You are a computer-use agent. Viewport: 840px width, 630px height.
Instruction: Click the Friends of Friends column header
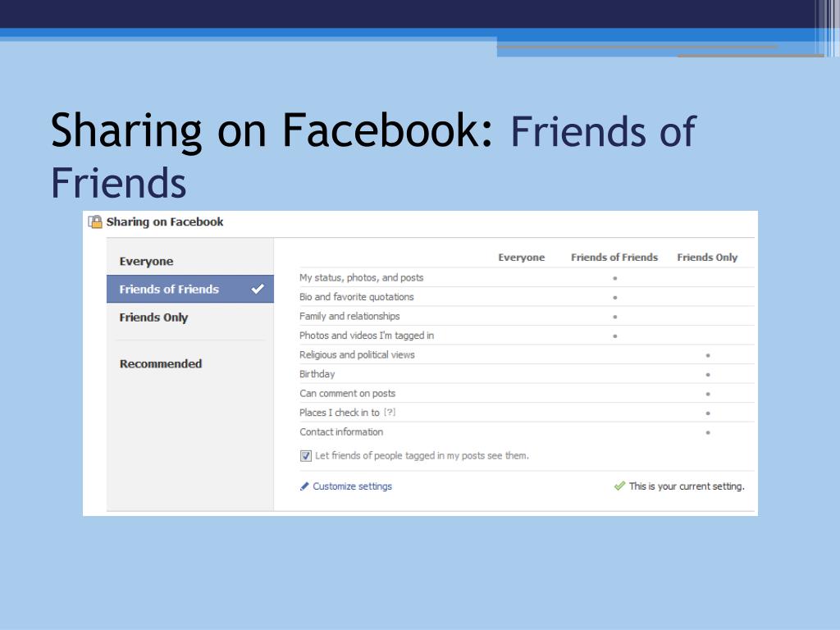[x=614, y=258]
